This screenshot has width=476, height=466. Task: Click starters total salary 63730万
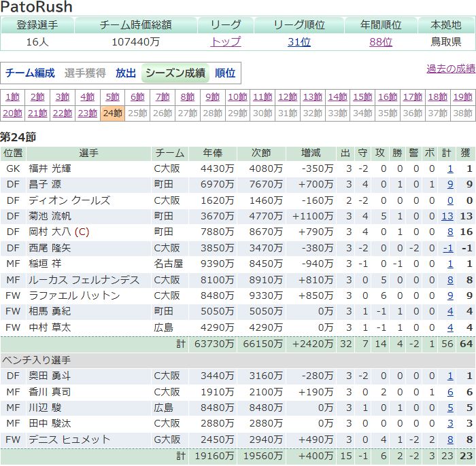214,344
